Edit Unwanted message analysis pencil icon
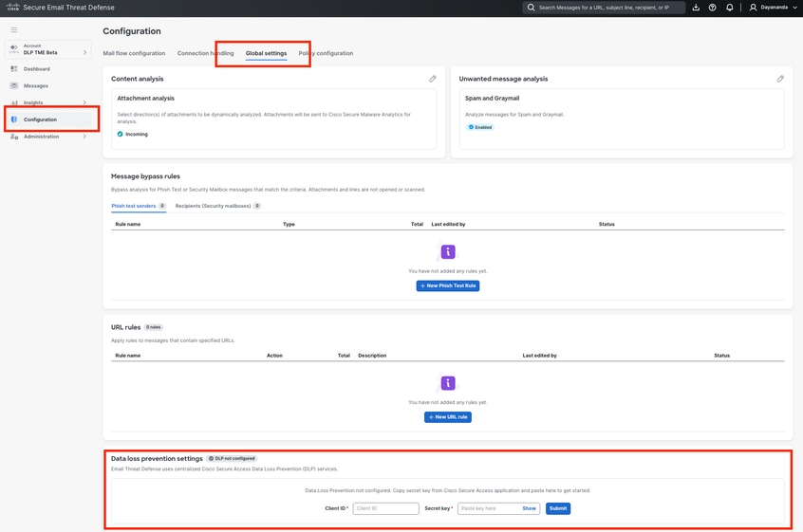The image size is (803, 532). (x=780, y=79)
